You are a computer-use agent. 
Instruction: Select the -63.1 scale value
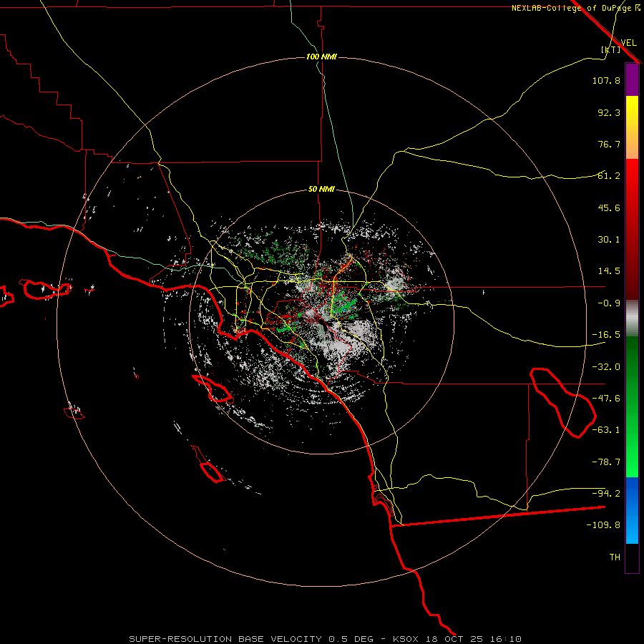[606, 430]
